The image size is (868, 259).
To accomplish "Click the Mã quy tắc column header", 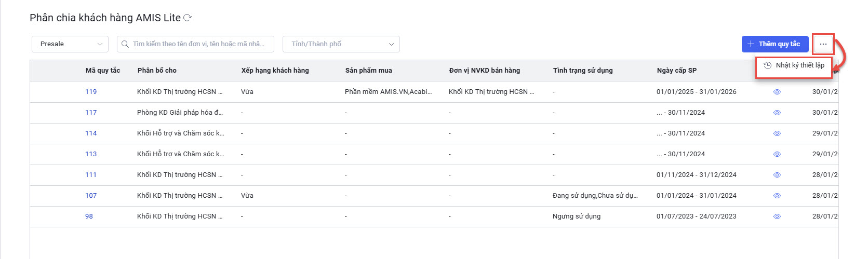I will pos(103,71).
